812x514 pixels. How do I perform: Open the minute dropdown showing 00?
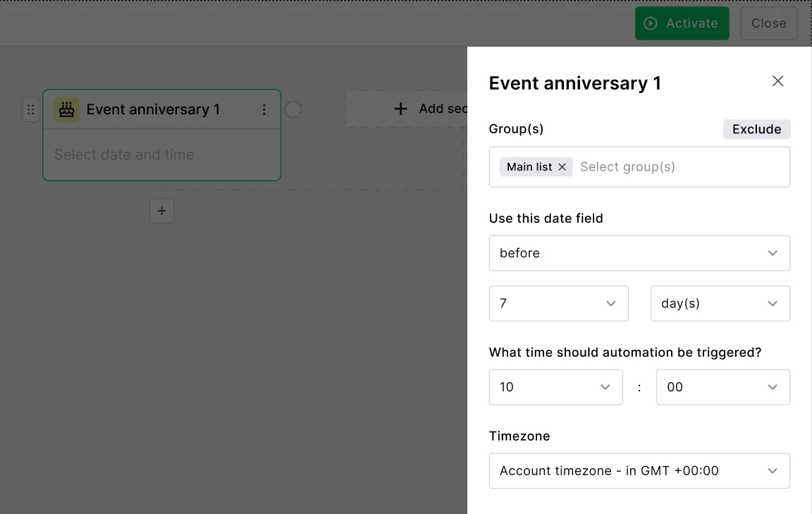pyautogui.click(x=722, y=387)
